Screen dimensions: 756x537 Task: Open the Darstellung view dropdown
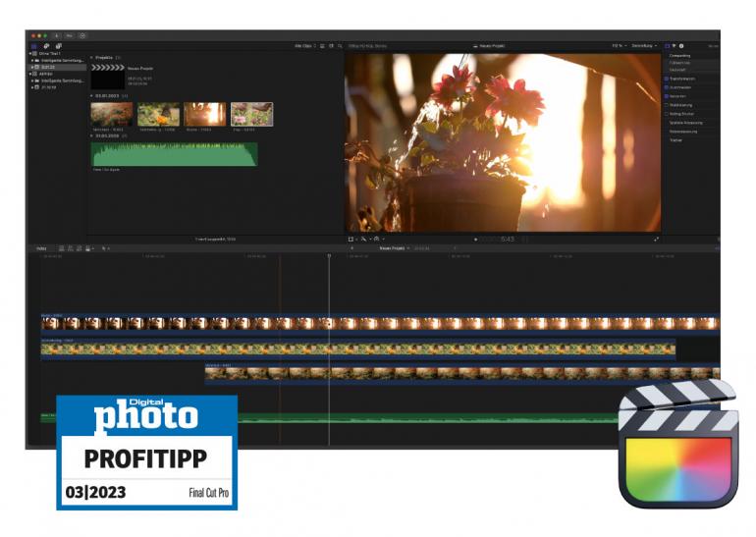[x=645, y=46]
